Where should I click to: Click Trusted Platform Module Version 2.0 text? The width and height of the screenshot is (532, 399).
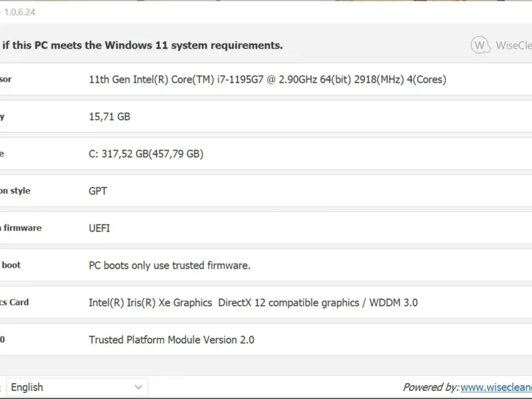pos(172,340)
